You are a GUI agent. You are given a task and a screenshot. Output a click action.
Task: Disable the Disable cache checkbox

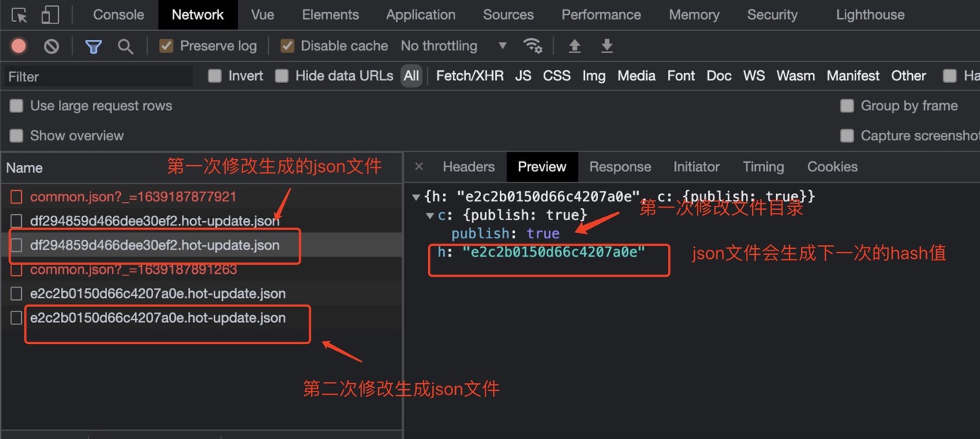pos(287,46)
